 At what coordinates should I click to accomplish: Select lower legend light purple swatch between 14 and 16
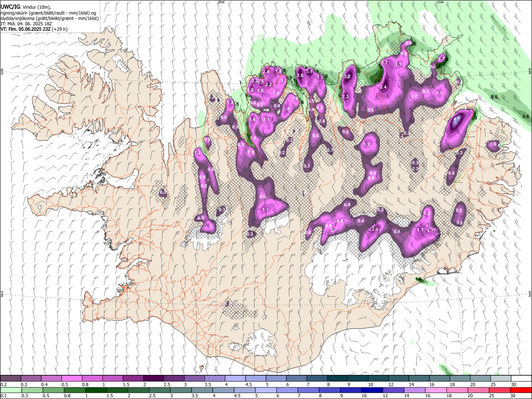pos(415,390)
